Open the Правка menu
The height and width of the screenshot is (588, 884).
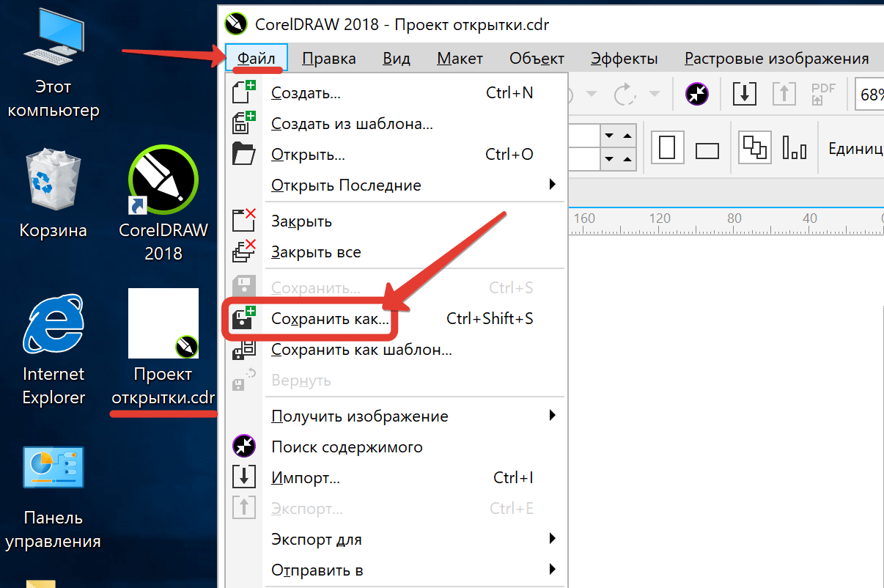pos(329,59)
